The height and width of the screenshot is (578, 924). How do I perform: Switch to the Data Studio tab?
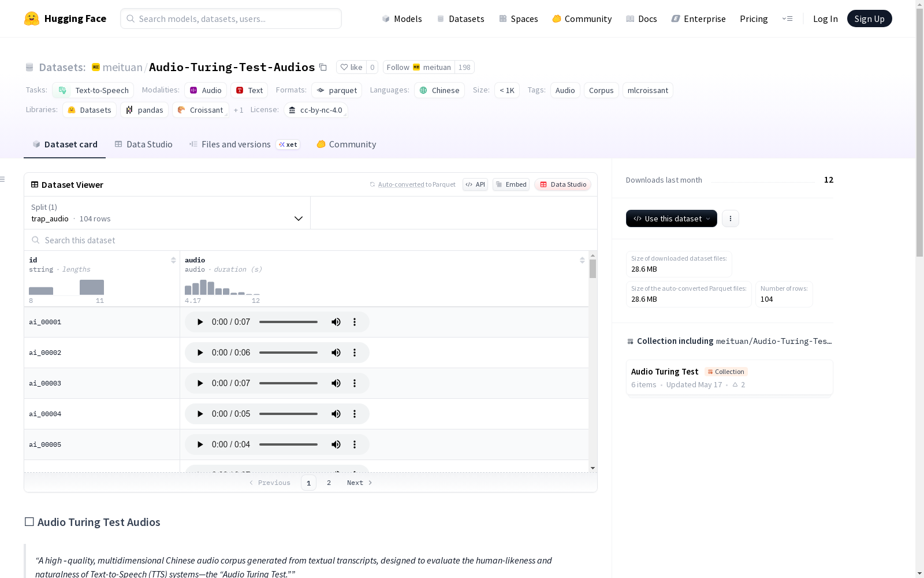(x=144, y=144)
